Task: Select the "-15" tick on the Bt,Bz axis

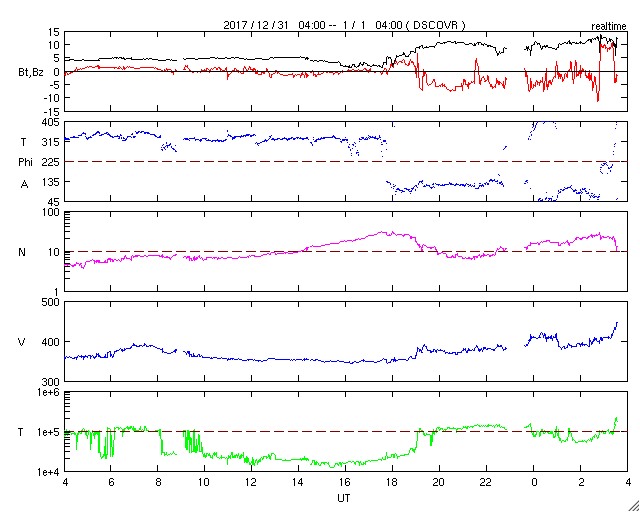Action: tap(52, 111)
